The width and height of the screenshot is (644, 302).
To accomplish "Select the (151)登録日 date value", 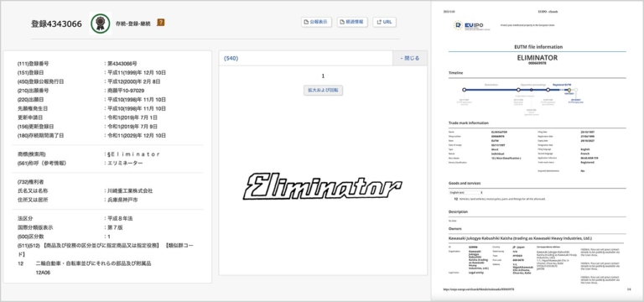I will point(137,73).
